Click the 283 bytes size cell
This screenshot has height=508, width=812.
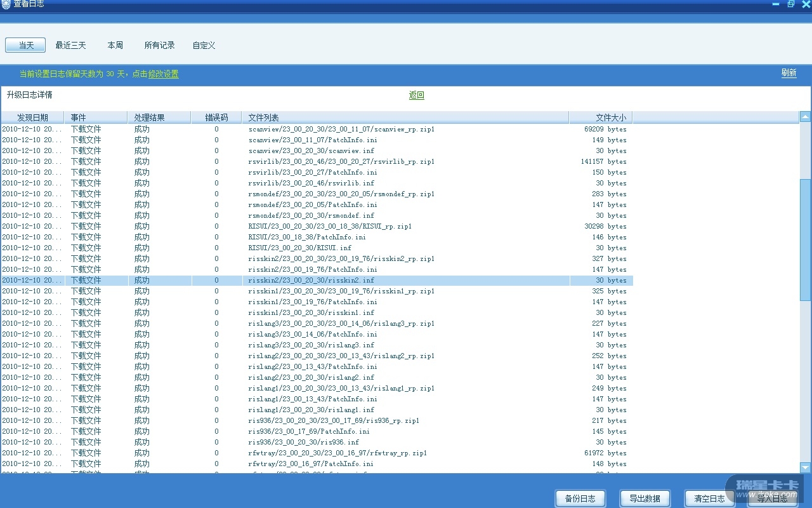coord(609,194)
